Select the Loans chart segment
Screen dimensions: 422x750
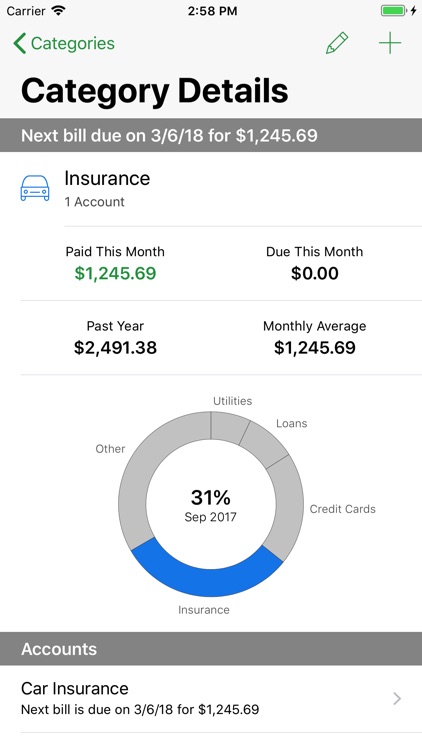264,444
